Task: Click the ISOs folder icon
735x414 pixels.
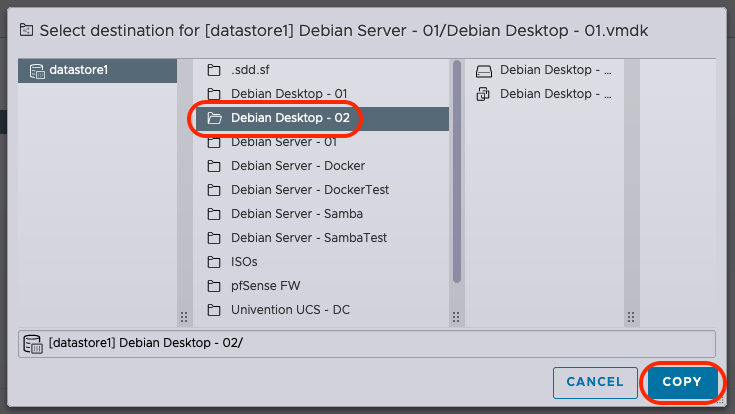Action: [214, 262]
